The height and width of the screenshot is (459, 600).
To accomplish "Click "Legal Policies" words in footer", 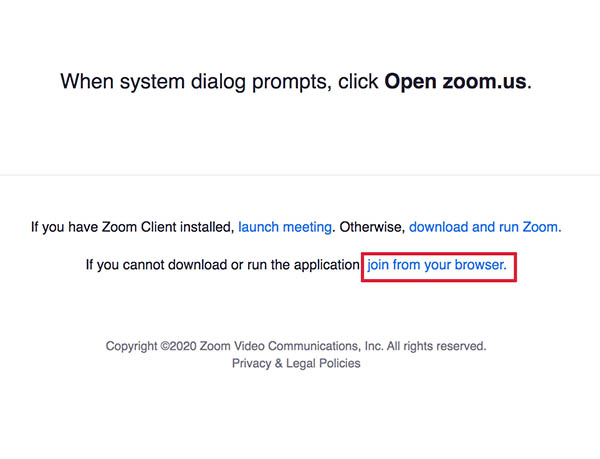I will 322,363.
